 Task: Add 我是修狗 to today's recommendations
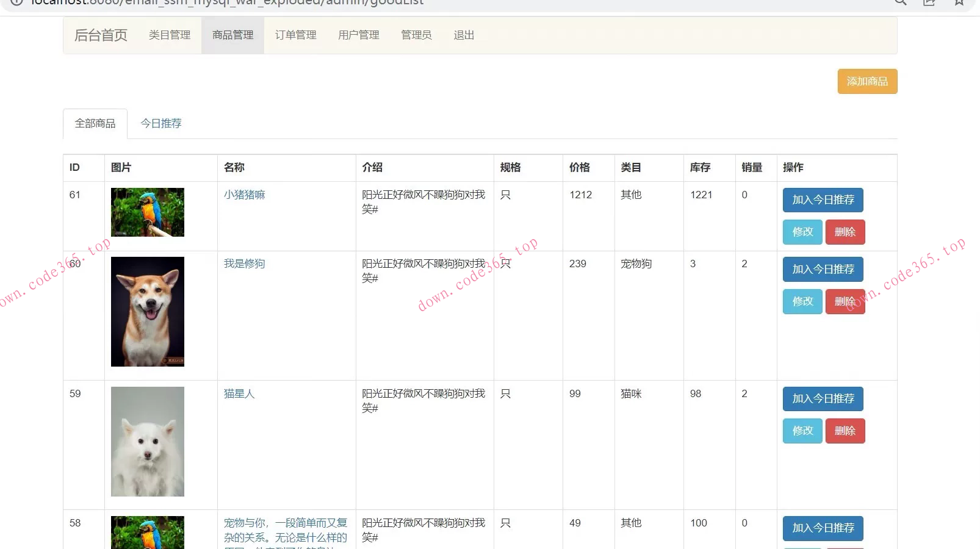pyautogui.click(x=823, y=269)
